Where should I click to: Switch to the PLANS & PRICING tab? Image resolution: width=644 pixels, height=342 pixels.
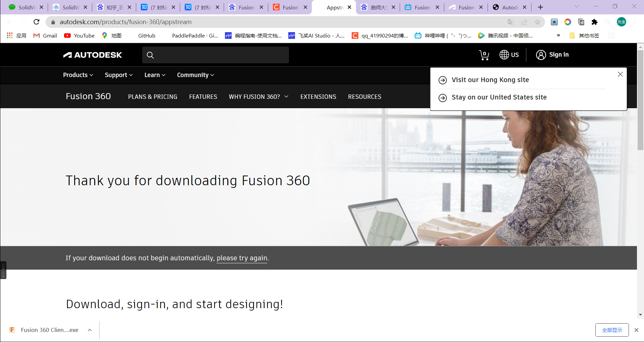(x=153, y=96)
